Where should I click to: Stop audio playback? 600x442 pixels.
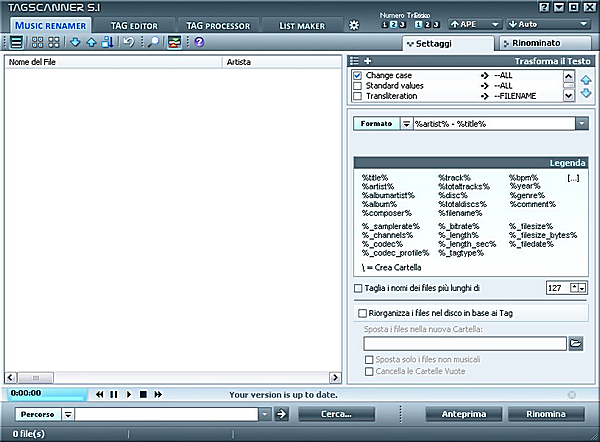[143, 394]
